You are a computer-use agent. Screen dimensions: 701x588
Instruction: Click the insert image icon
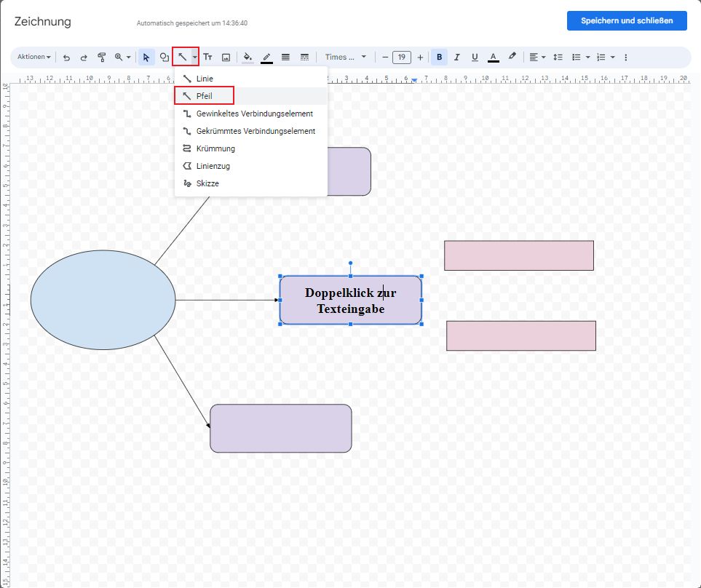point(226,57)
